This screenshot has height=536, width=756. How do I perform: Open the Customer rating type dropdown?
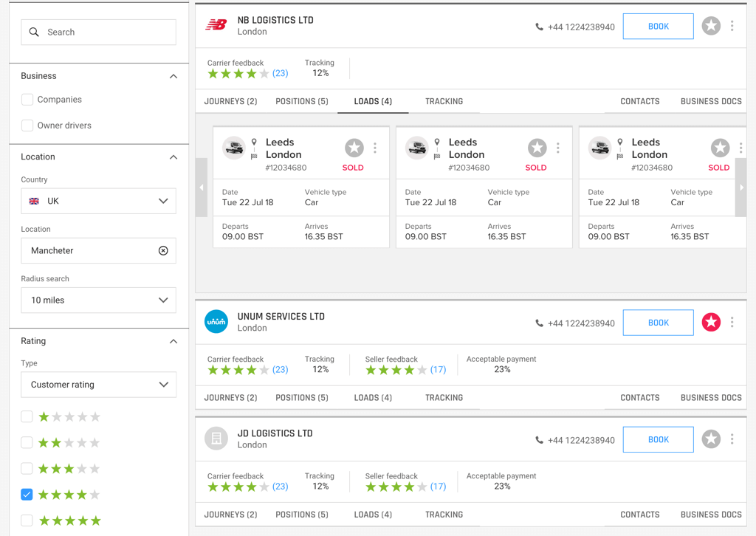(98, 385)
